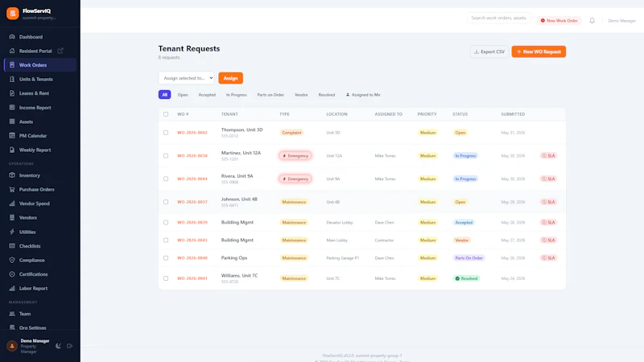The width and height of the screenshot is (644, 362).
Task: Click the SUBMITTED column header
Action: [x=513, y=114]
